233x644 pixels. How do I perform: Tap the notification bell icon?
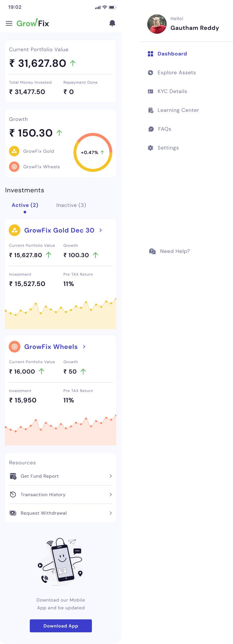coord(112,23)
